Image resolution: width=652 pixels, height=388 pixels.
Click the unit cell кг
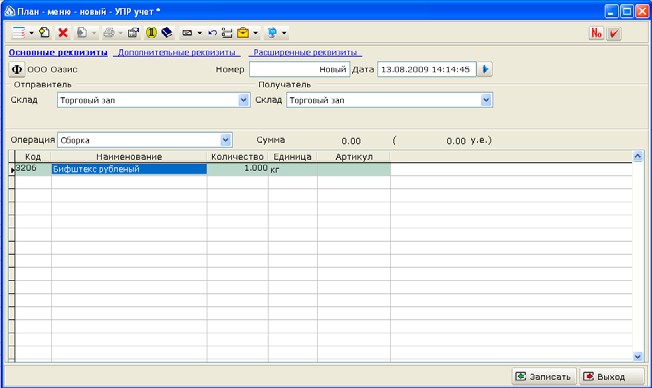coord(292,169)
